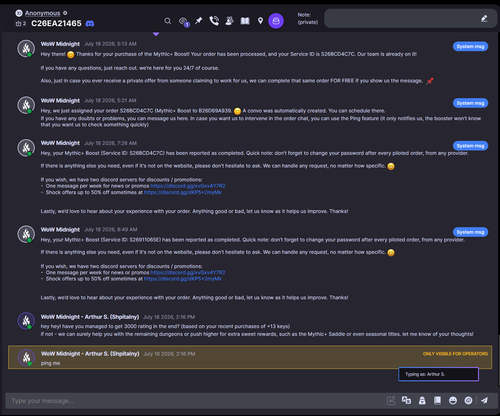The image size is (500, 416).
Task: Click the location marker icon in header
Action: 260,21
